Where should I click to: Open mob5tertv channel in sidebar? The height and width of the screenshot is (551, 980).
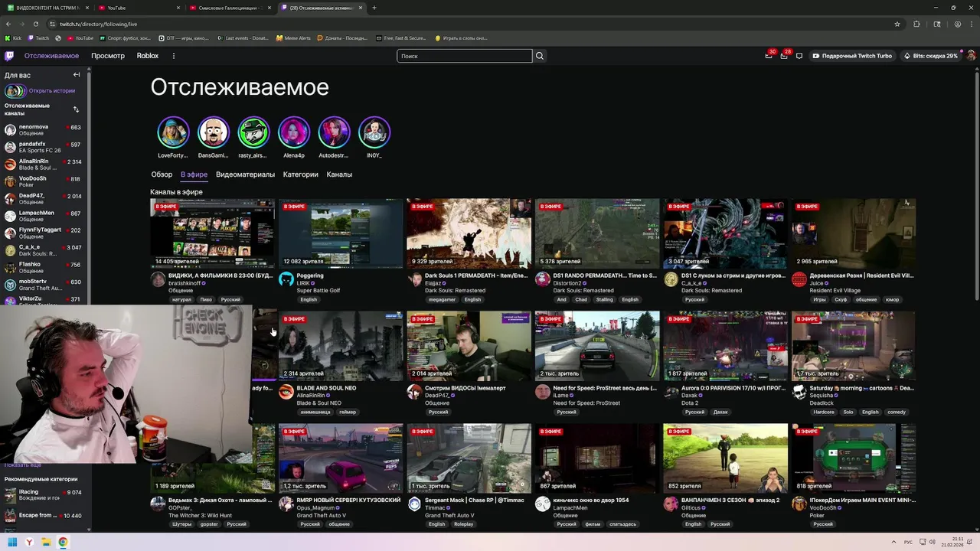44,285
